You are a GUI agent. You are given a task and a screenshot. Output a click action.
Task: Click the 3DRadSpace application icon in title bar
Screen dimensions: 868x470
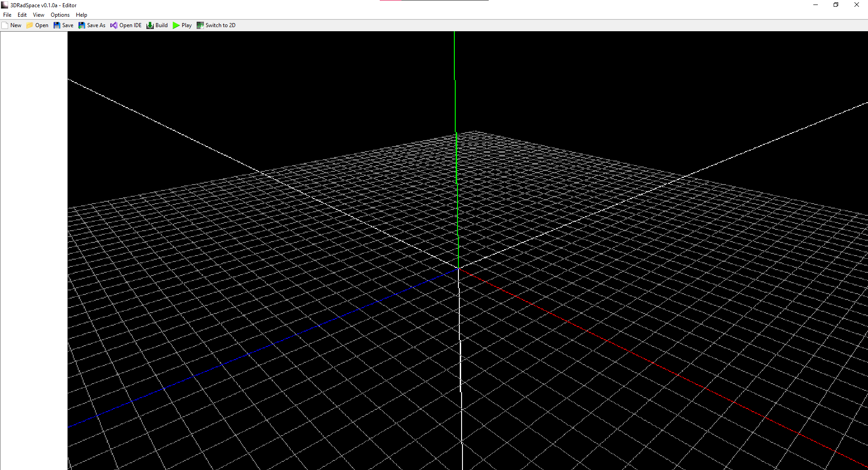[5, 5]
